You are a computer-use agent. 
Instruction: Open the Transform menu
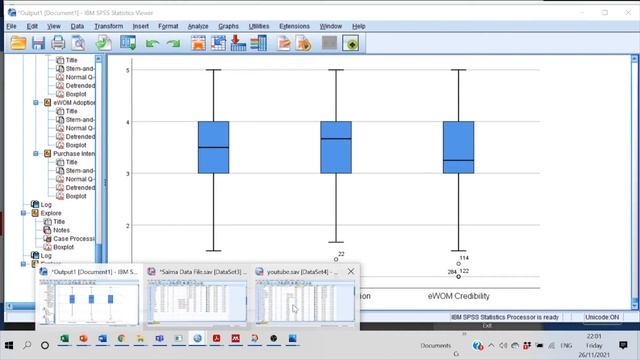pyautogui.click(x=109, y=26)
